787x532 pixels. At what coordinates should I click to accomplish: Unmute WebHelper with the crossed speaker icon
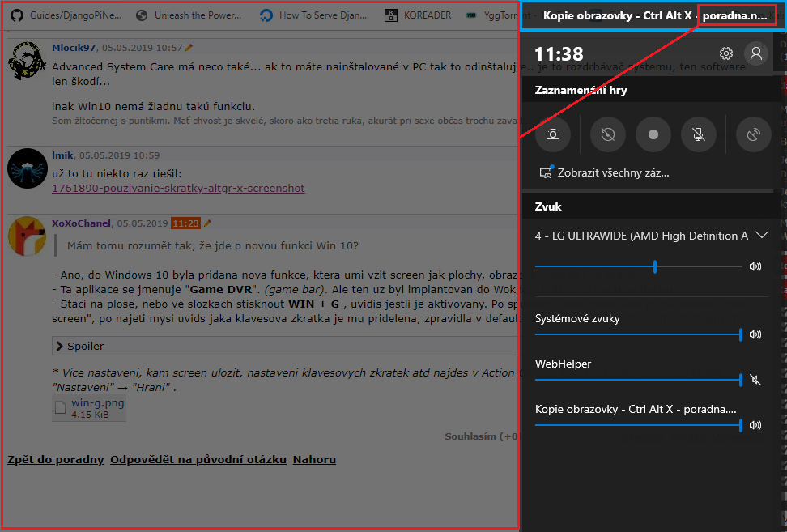[x=755, y=380]
